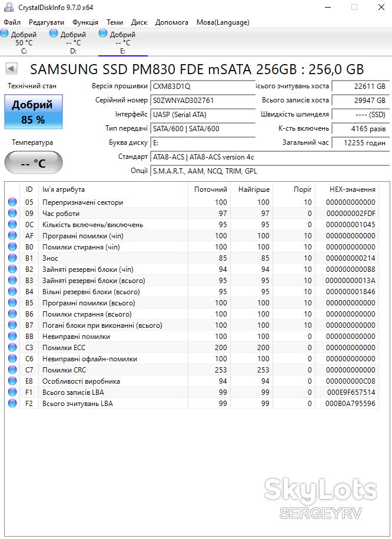The height and width of the screenshot is (539, 392).
Task: Click the status orb of attribute C3
Action: click(x=12, y=347)
